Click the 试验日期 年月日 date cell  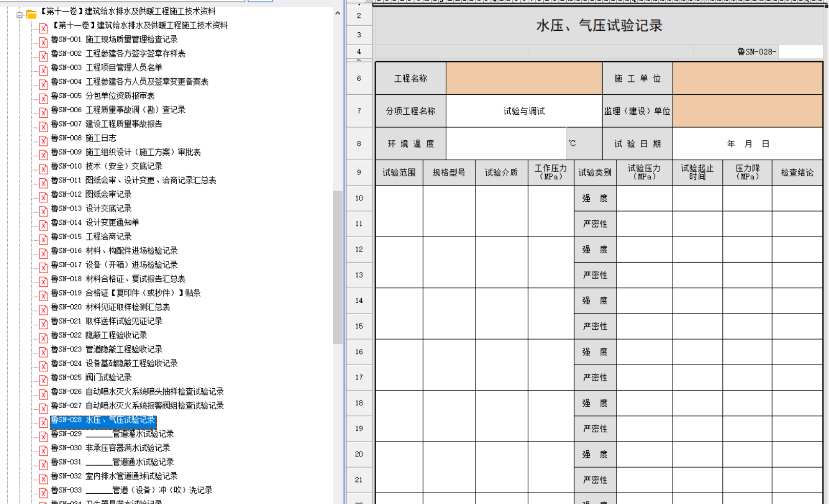(747, 144)
